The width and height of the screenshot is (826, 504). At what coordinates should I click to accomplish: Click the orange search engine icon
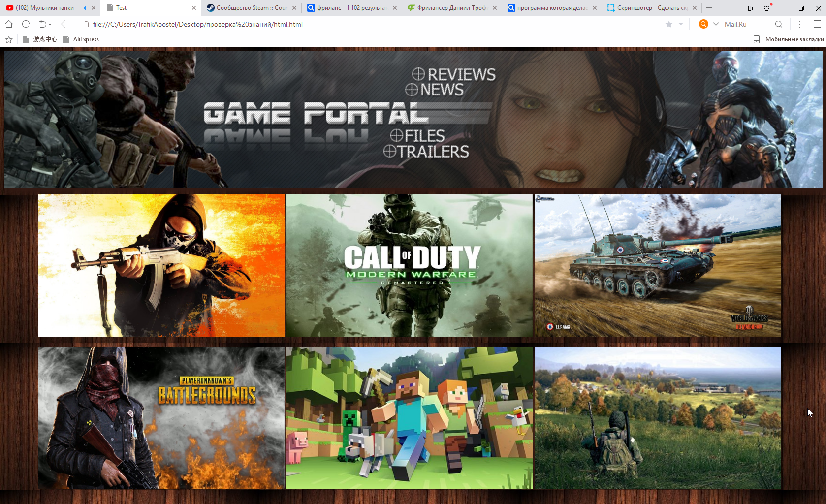click(x=703, y=24)
